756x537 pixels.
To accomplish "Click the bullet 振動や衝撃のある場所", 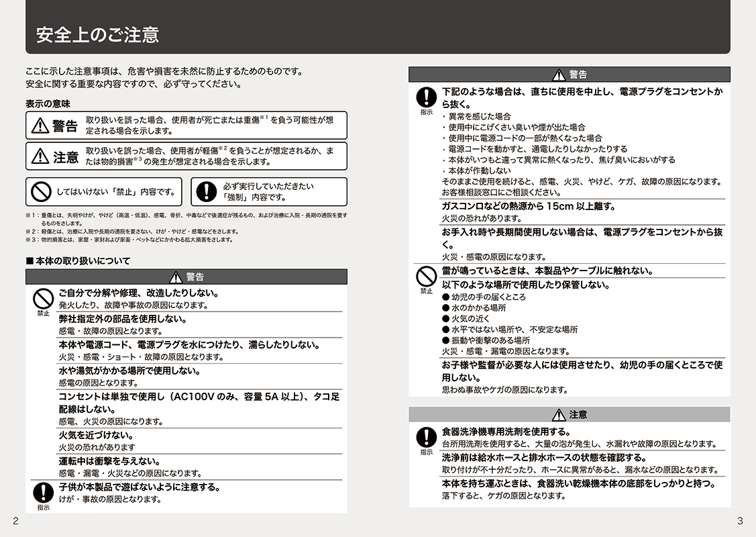I will click(486, 340).
